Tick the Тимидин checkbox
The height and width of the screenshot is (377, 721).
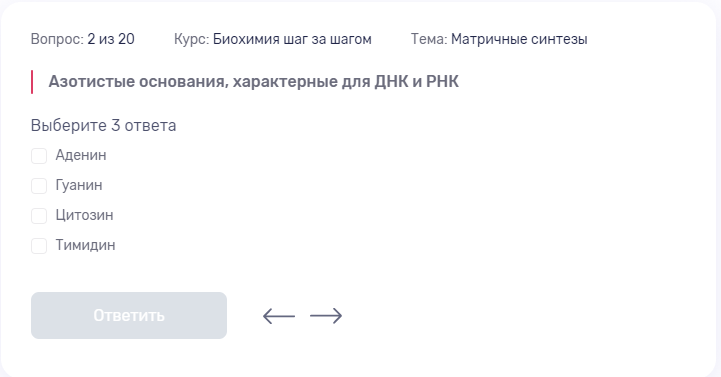(39, 246)
